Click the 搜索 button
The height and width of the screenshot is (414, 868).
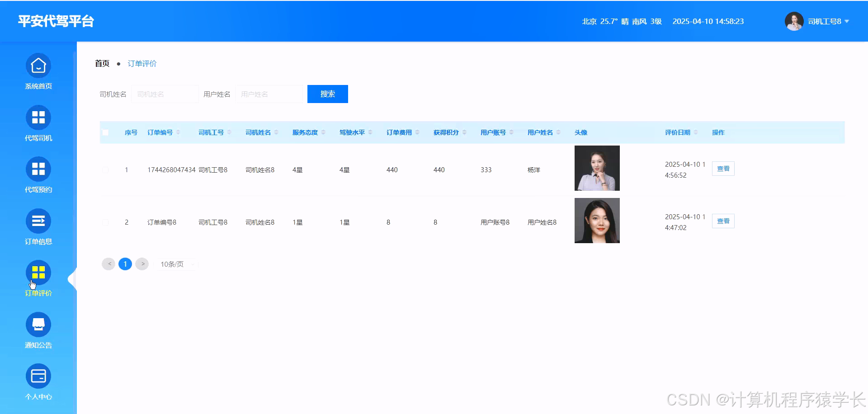click(x=328, y=94)
